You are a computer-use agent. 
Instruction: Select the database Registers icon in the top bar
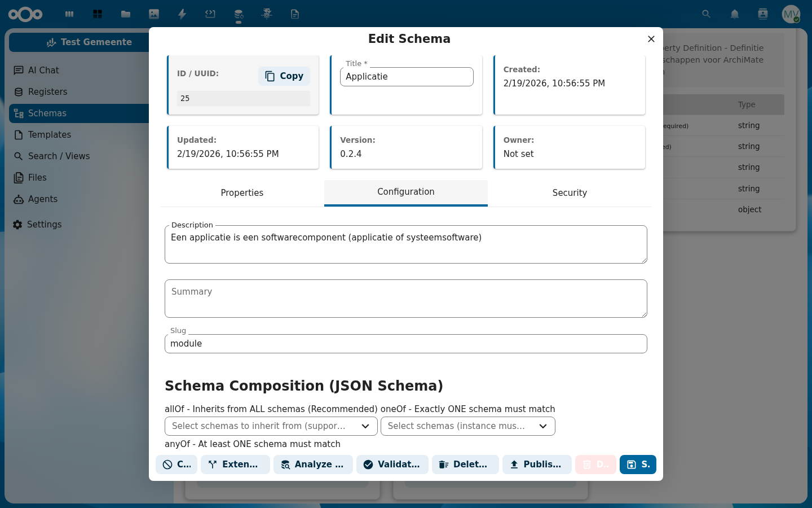[x=239, y=14]
